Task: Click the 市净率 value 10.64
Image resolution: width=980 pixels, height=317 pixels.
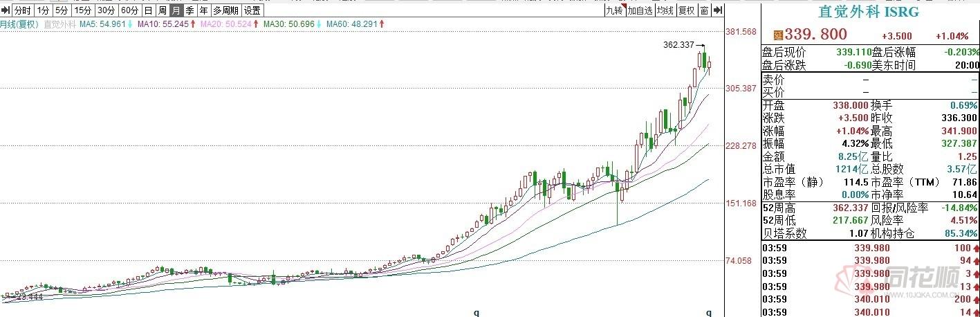Action: 966,194
